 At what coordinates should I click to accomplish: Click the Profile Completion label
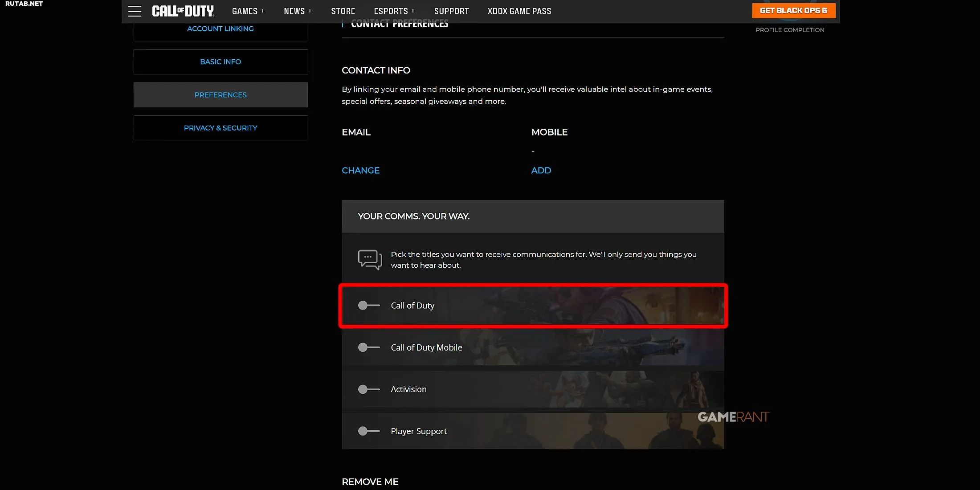790,30
